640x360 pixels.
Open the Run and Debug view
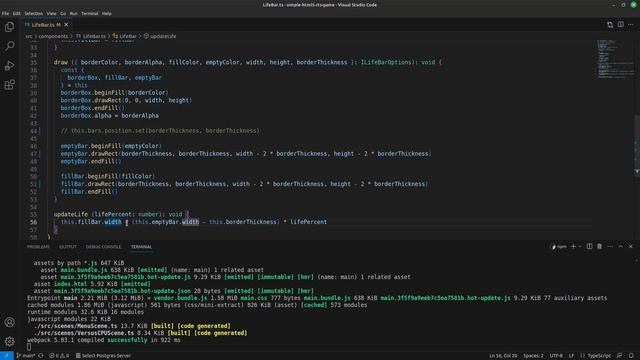click(9, 65)
